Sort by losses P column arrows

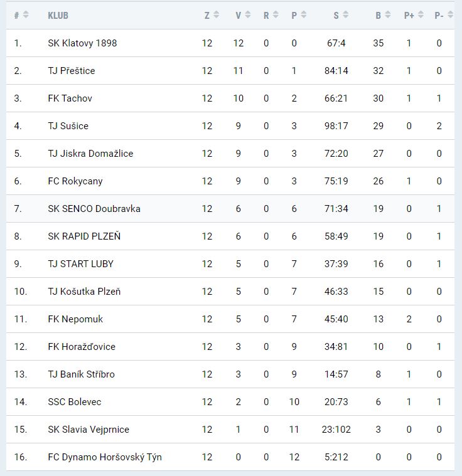point(304,15)
